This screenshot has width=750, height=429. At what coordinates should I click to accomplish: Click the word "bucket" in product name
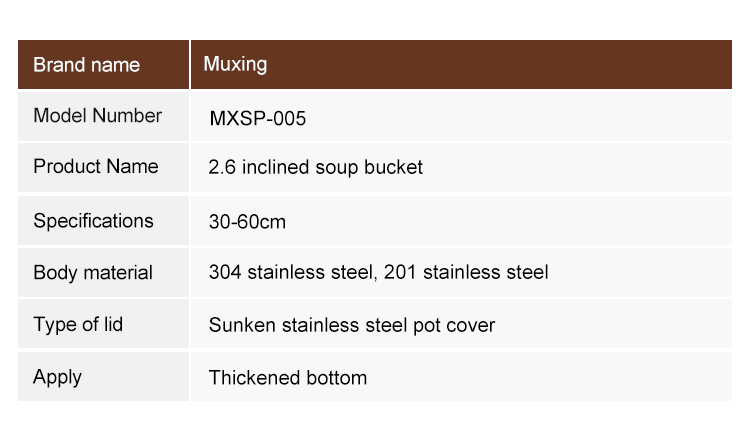[x=393, y=168]
